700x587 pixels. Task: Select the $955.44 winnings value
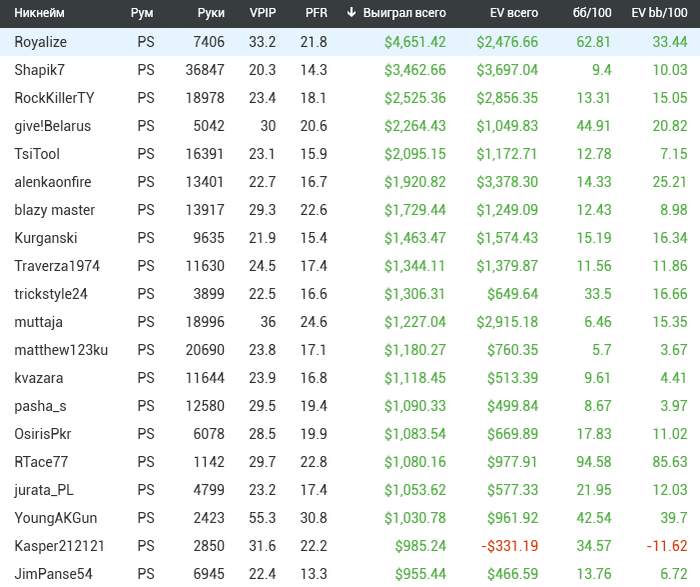[421, 574]
